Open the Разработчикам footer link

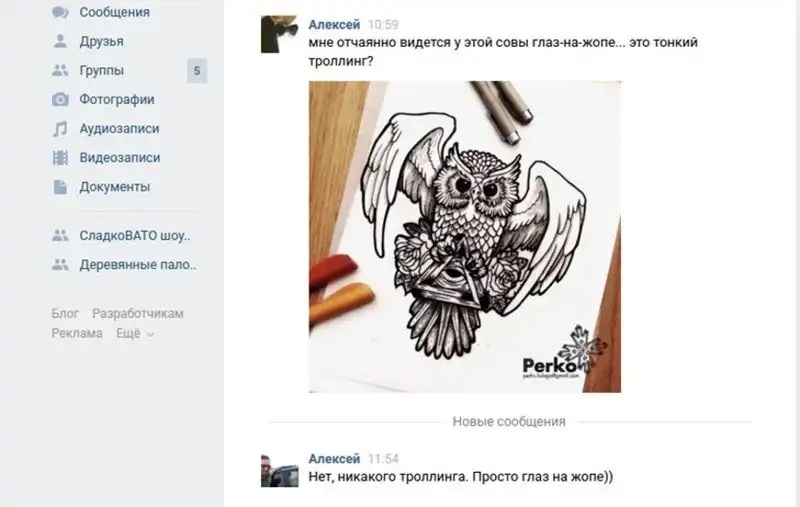tap(138, 314)
